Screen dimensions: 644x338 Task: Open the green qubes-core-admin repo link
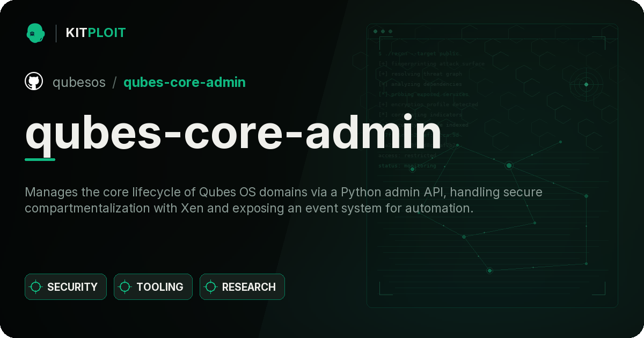click(x=185, y=83)
